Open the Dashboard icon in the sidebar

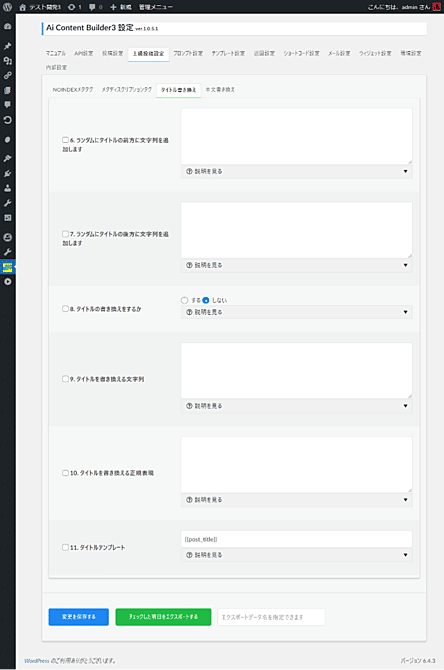tap(8, 26)
